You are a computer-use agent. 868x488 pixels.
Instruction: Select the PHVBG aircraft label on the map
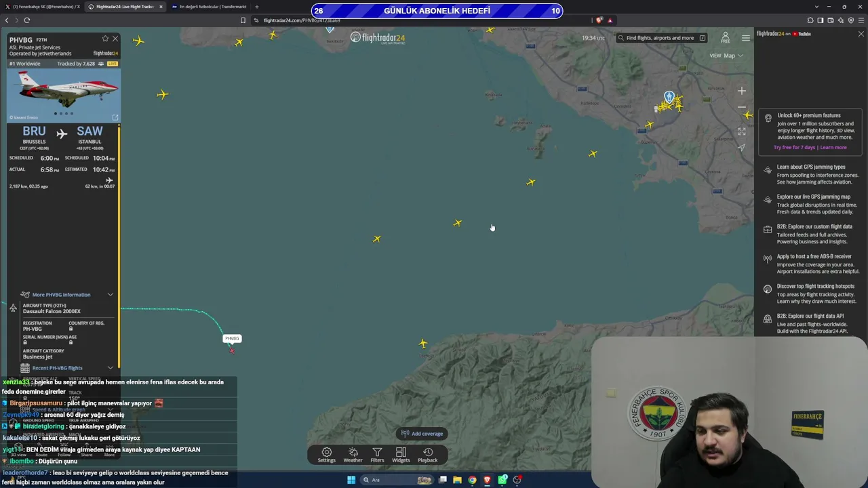(232, 338)
